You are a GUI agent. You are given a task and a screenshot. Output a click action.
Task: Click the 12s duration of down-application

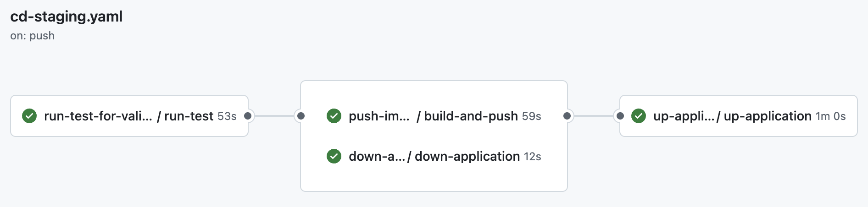pos(533,157)
